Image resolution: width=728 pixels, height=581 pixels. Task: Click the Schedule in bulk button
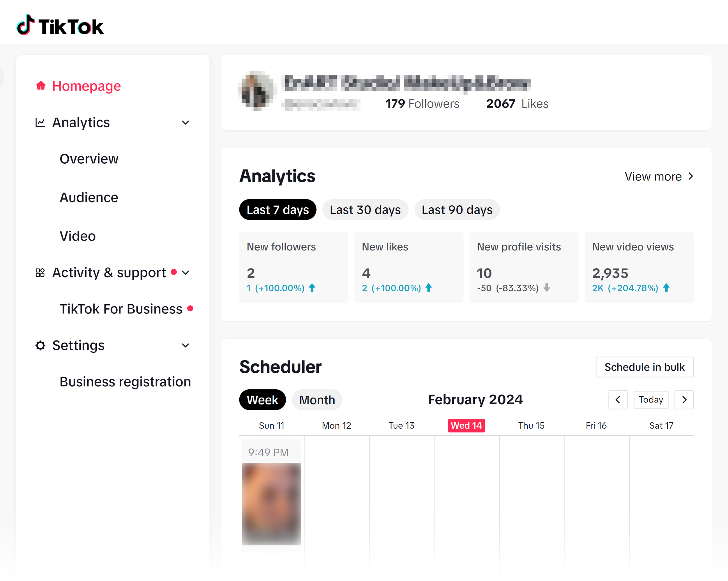coord(645,367)
